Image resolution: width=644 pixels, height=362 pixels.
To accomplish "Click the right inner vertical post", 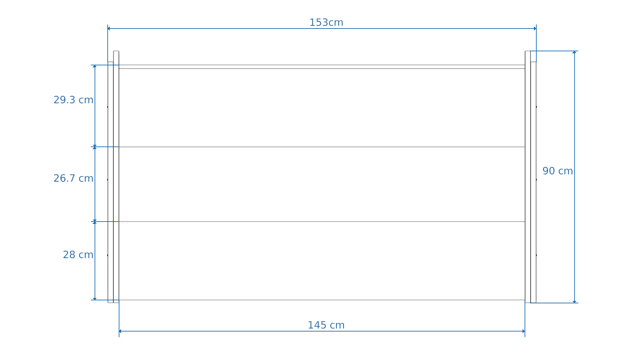I will pos(528,177).
